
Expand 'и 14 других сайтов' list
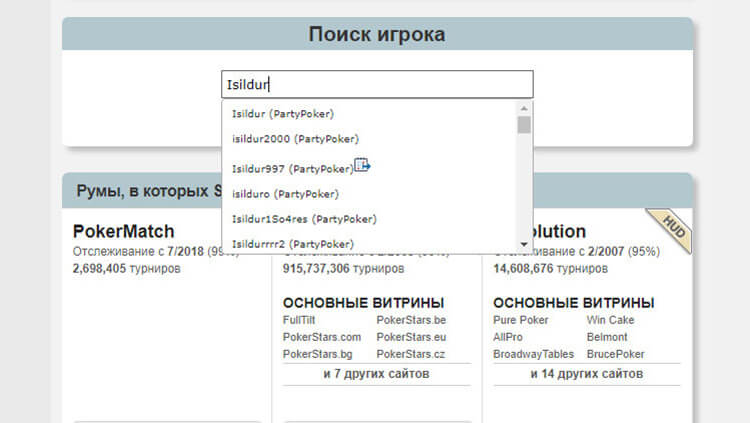coord(587,374)
